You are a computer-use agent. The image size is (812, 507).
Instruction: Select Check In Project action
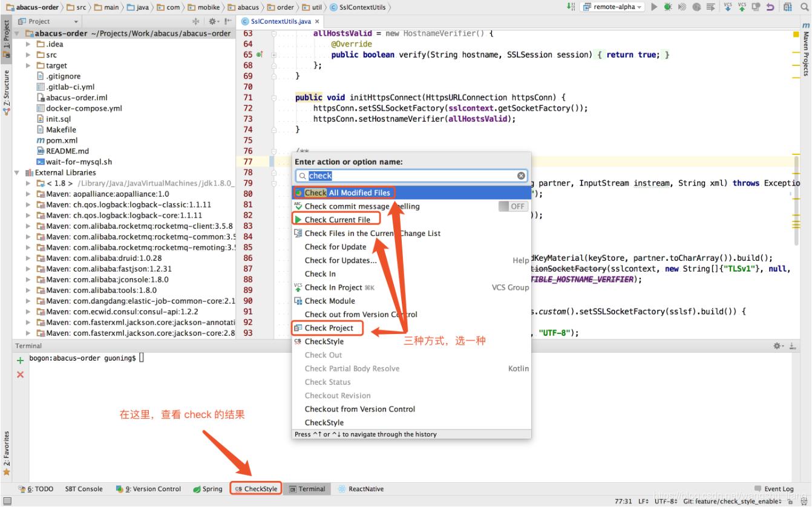coord(411,287)
